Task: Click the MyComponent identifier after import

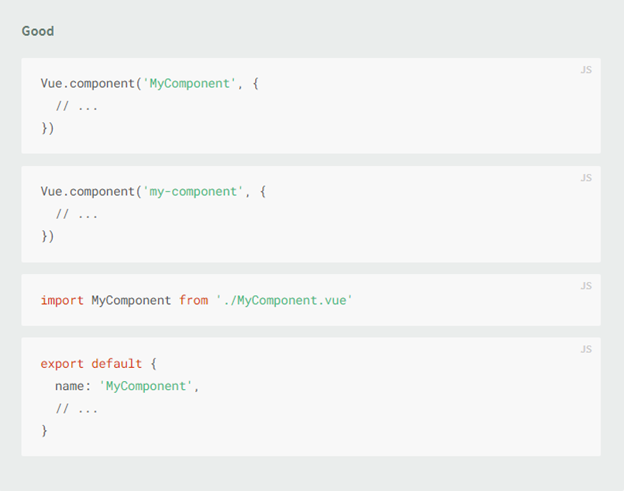Action: 131,300
